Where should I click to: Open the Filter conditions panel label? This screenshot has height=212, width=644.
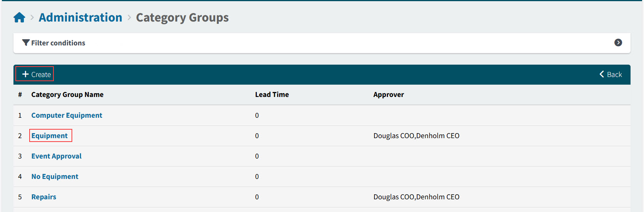[58, 43]
